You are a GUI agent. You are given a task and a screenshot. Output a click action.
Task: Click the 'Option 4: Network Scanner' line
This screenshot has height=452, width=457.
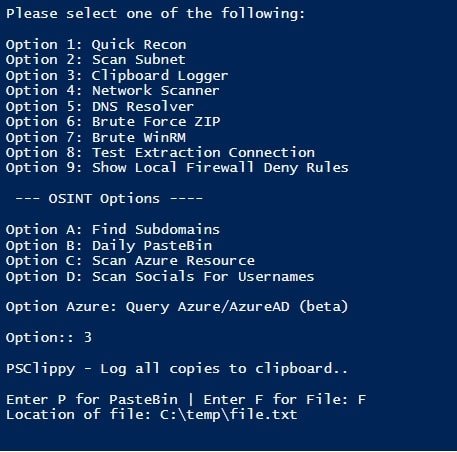(x=113, y=91)
